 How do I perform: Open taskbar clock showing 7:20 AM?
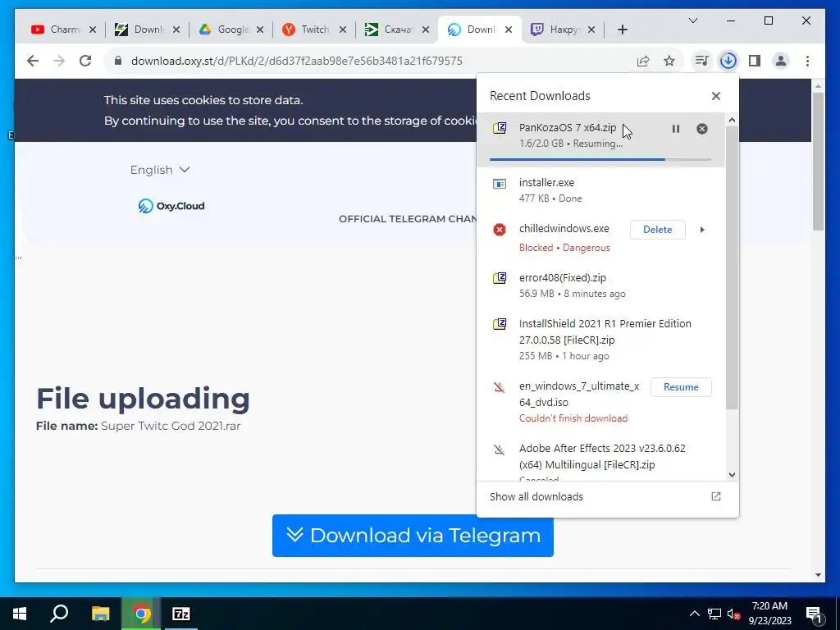click(x=769, y=614)
